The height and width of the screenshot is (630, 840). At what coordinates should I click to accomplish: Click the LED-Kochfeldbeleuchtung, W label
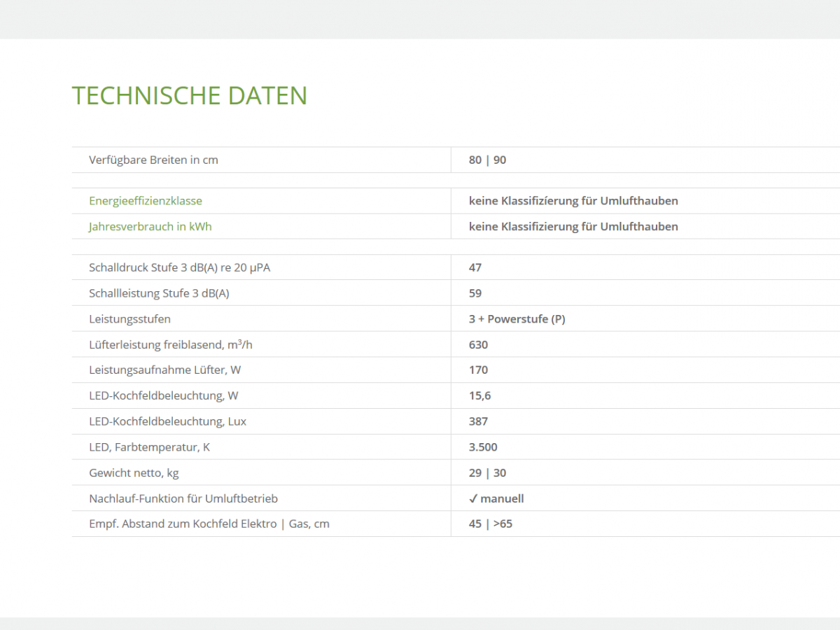[163, 395]
